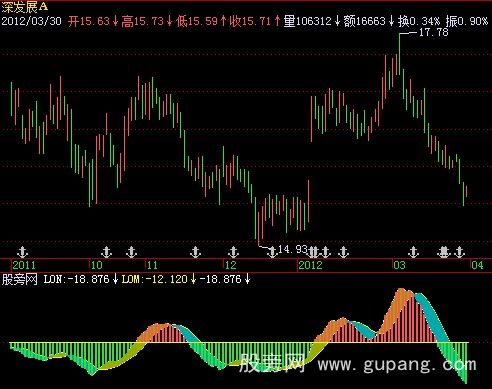Jump to the 11 month timeline label
The image size is (492, 389).
coord(152,265)
